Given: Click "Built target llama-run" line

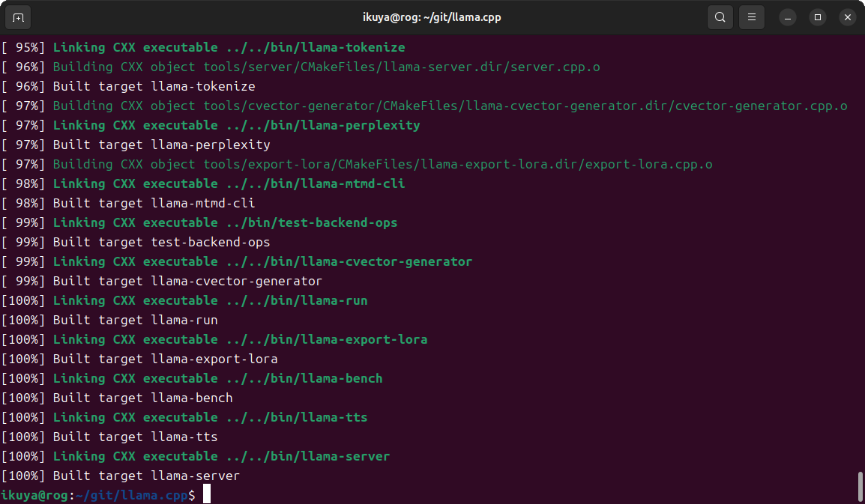Looking at the screenshot, I should pos(135,321).
